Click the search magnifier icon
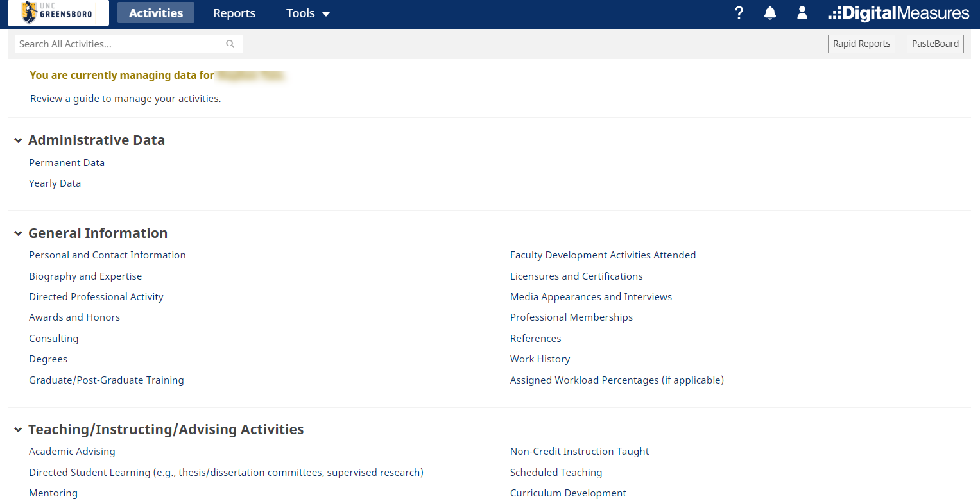 (x=230, y=44)
